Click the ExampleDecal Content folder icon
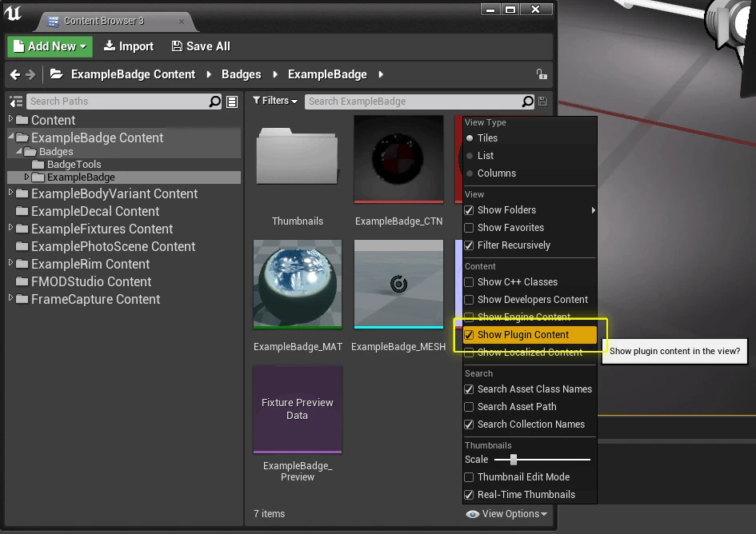756x534 pixels. (x=22, y=211)
